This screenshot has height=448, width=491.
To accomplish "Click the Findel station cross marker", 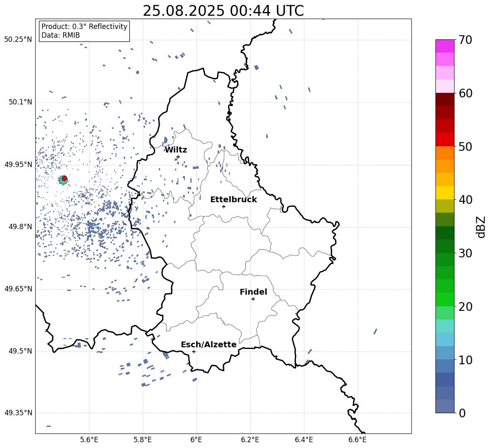I will pos(253,299).
